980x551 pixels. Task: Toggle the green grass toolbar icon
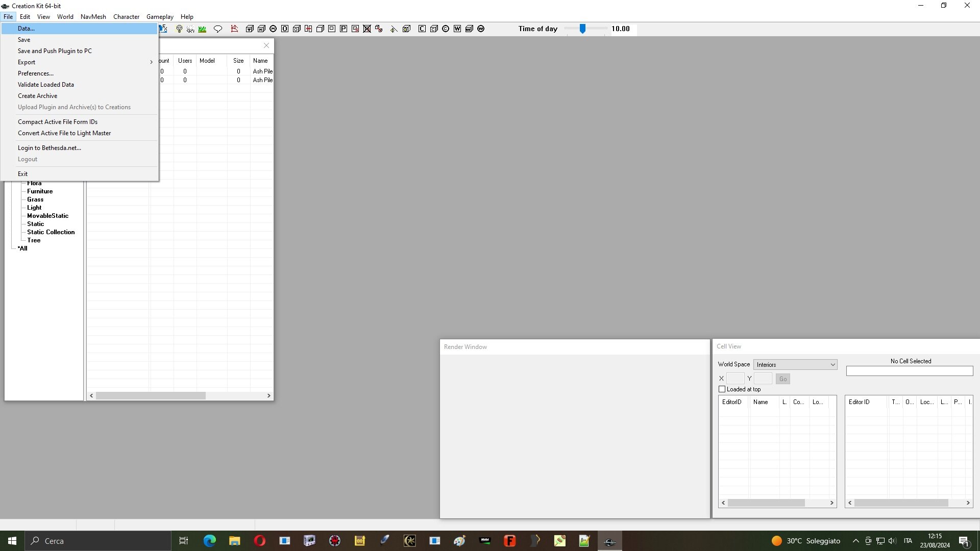pos(202,29)
